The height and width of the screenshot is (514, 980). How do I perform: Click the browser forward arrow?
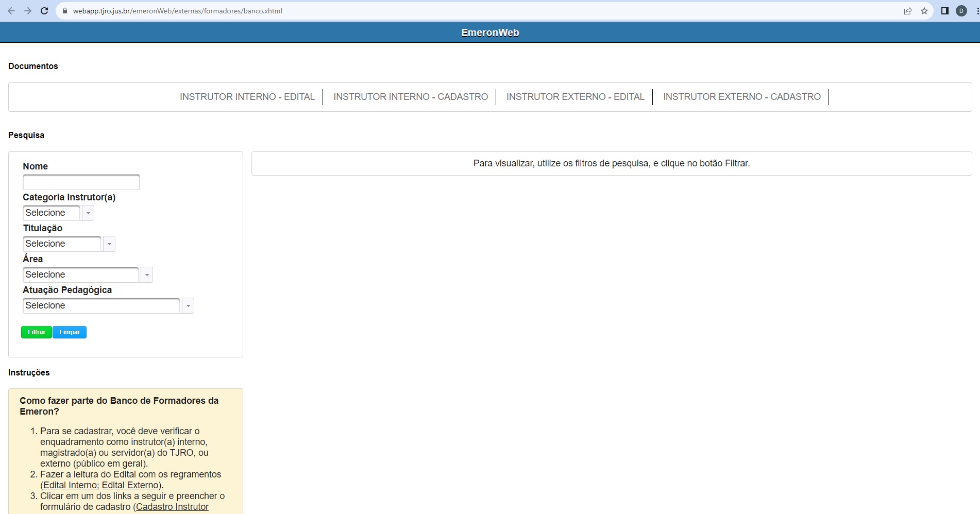pyautogui.click(x=28, y=11)
